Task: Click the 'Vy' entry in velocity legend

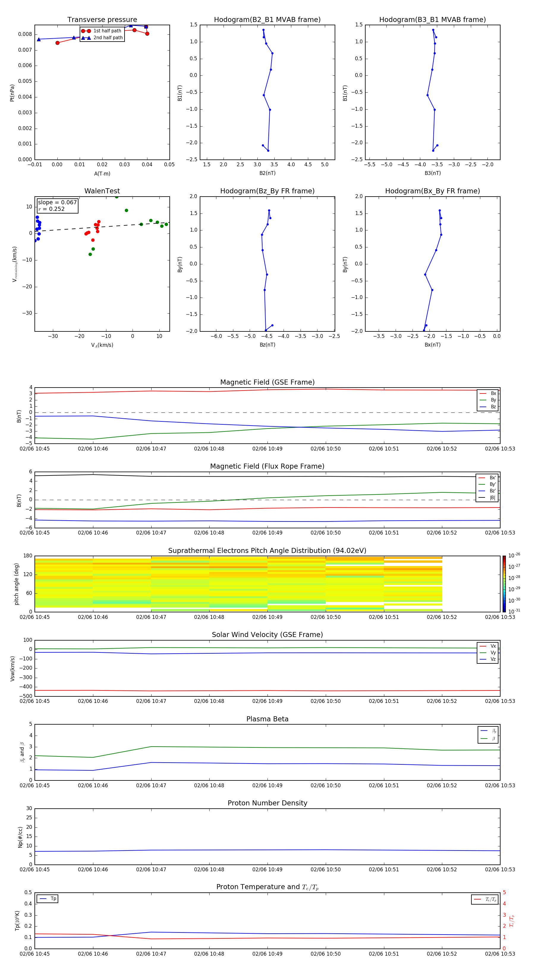Action: point(488,652)
